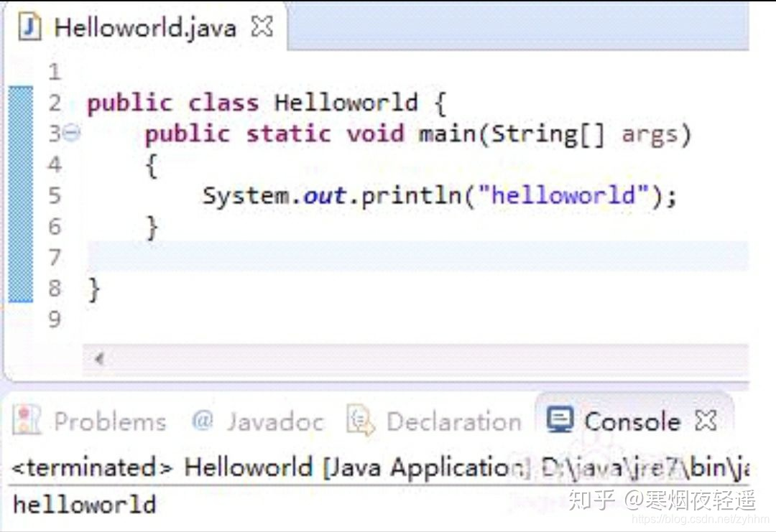Click line number 7 in the gutter

click(55, 258)
